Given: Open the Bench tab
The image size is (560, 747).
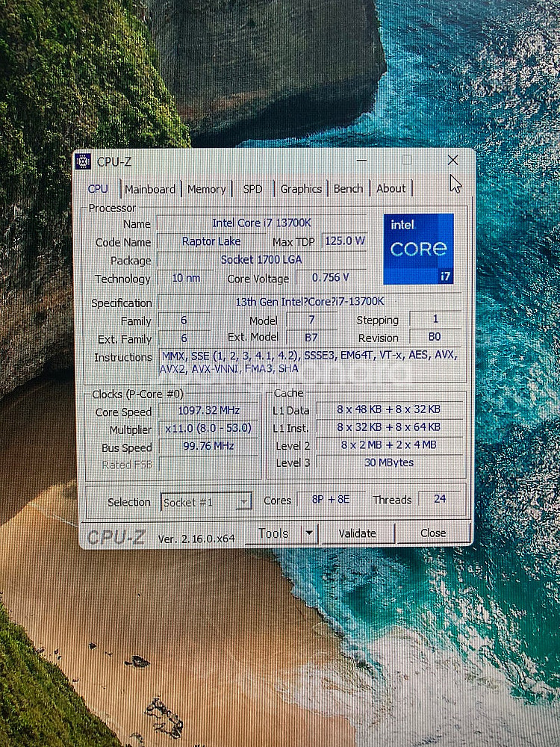Looking at the screenshot, I should tap(348, 189).
